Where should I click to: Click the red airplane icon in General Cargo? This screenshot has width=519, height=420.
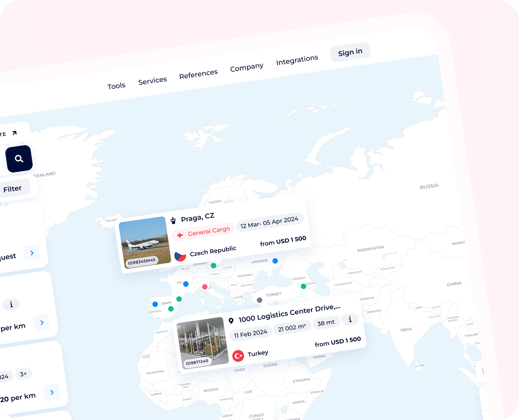coord(180,235)
